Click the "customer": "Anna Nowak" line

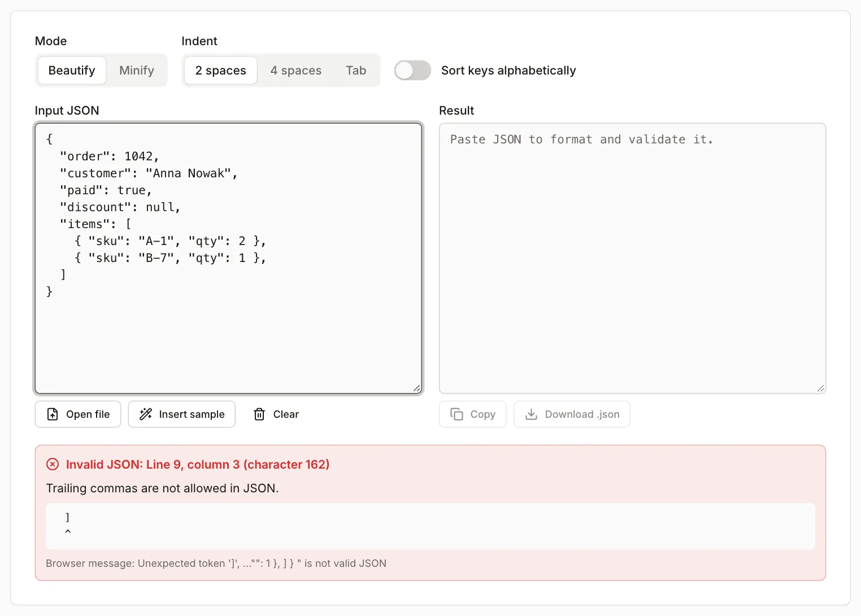149,173
